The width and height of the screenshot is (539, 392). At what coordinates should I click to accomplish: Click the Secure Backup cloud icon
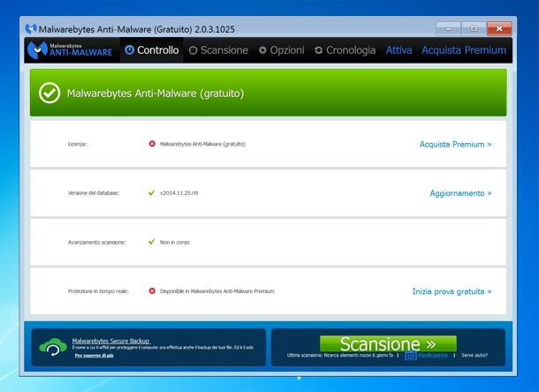tap(53, 347)
